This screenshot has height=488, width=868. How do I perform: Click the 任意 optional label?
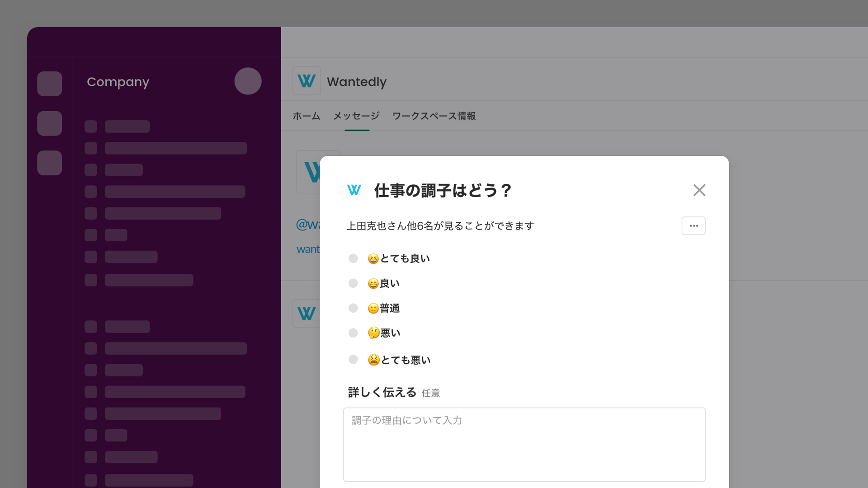pyautogui.click(x=431, y=393)
